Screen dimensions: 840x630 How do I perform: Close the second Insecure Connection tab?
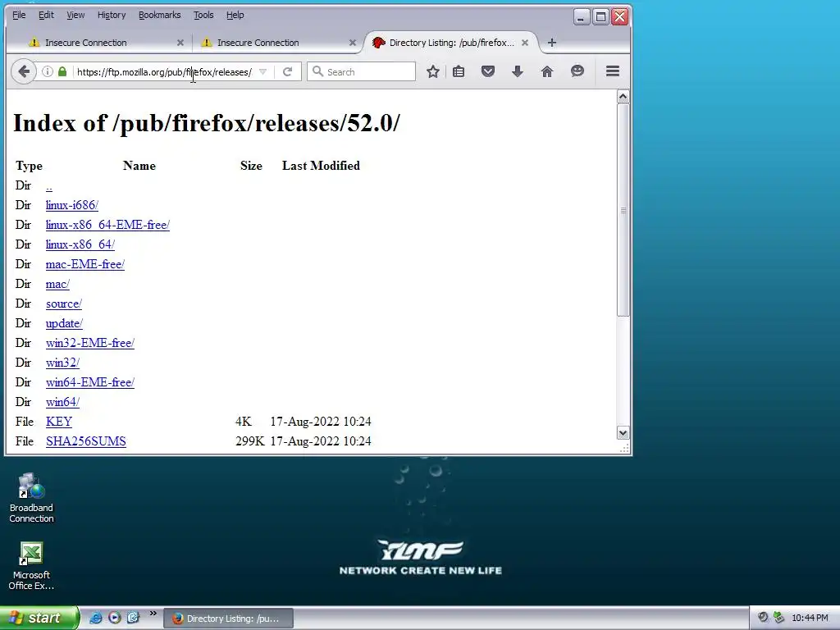pyautogui.click(x=352, y=43)
